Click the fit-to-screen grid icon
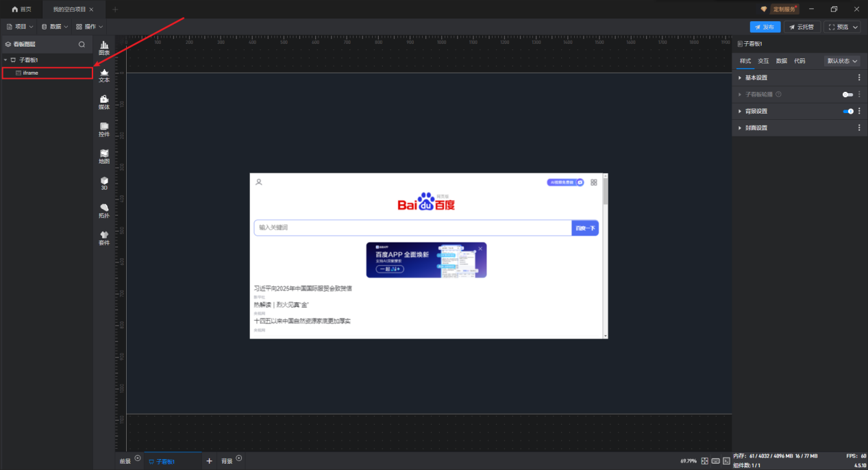The height and width of the screenshot is (470, 868). [x=704, y=461]
